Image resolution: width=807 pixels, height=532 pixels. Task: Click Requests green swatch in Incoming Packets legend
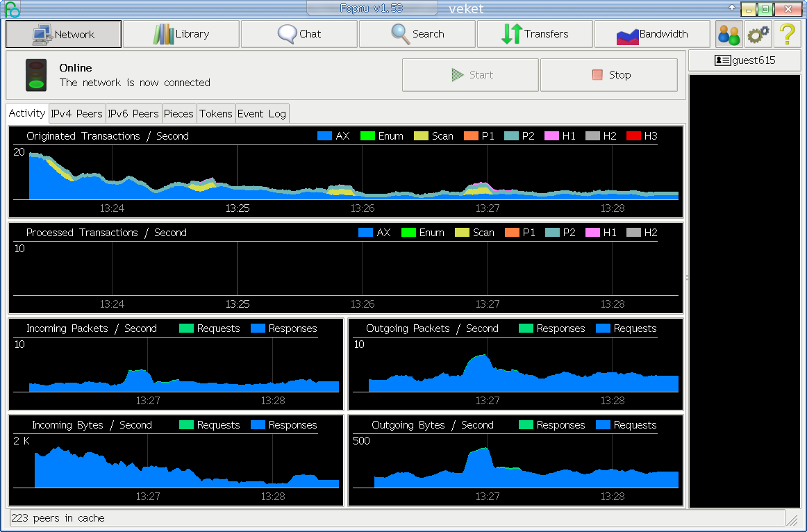point(186,329)
